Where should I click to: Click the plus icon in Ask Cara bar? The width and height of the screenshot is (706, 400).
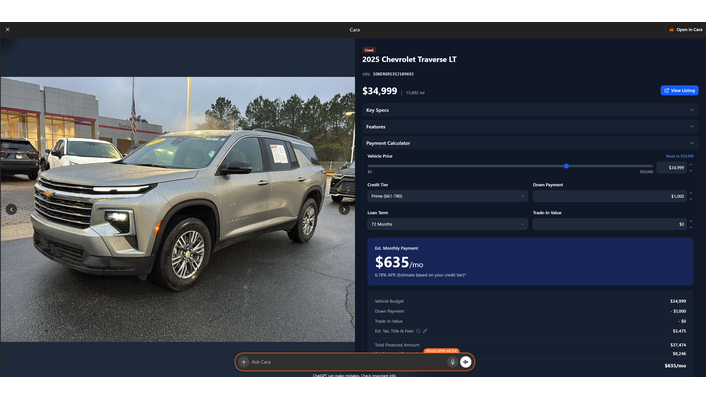244,362
